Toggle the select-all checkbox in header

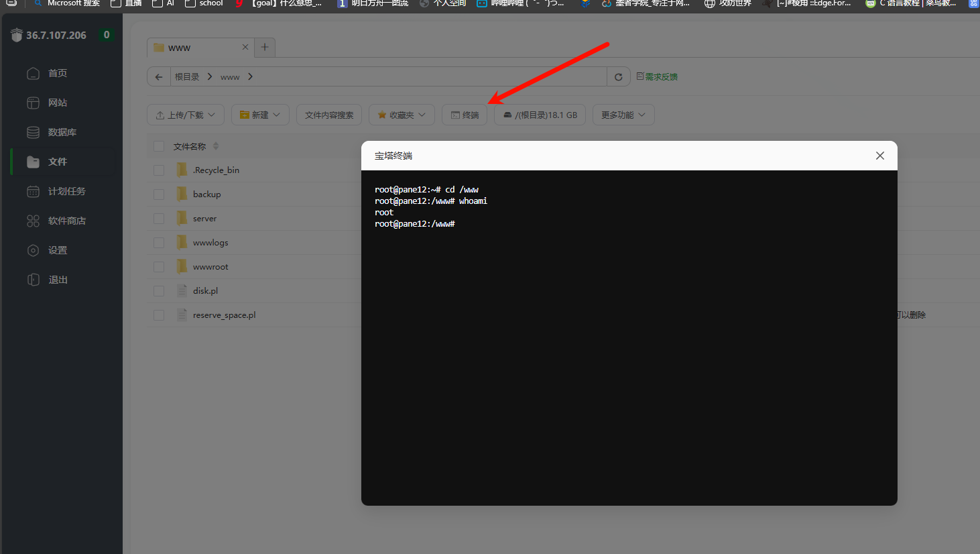coord(159,146)
